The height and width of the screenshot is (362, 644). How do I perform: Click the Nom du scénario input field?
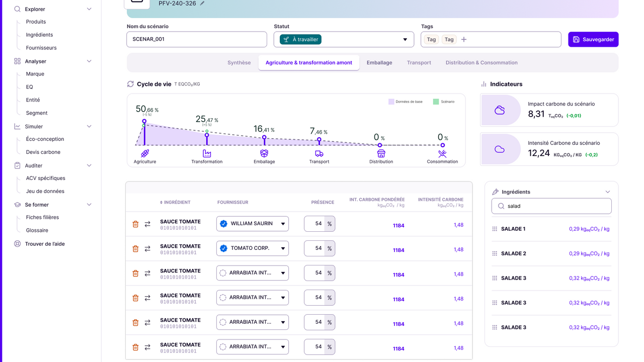196,39
